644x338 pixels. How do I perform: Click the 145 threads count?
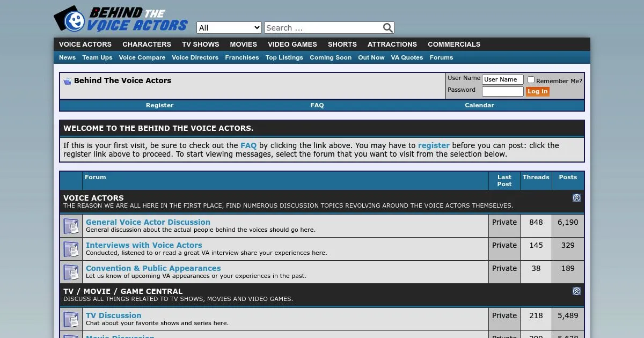[x=536, y=245]
